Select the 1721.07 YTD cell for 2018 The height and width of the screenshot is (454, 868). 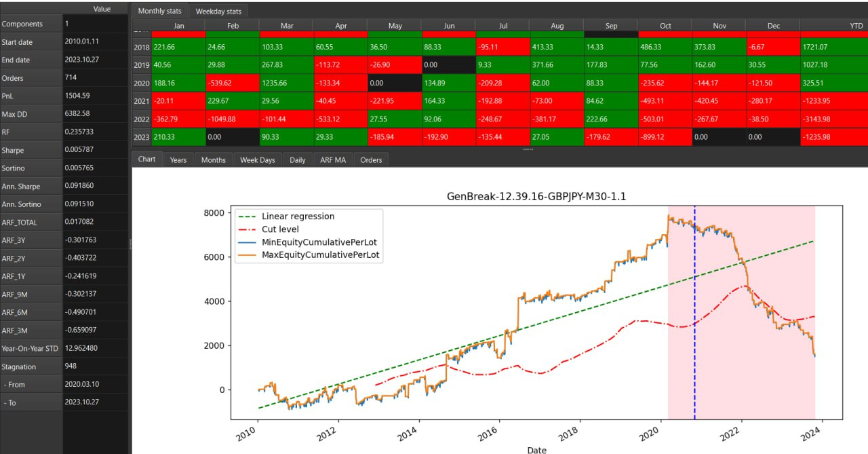coord(834,48)
